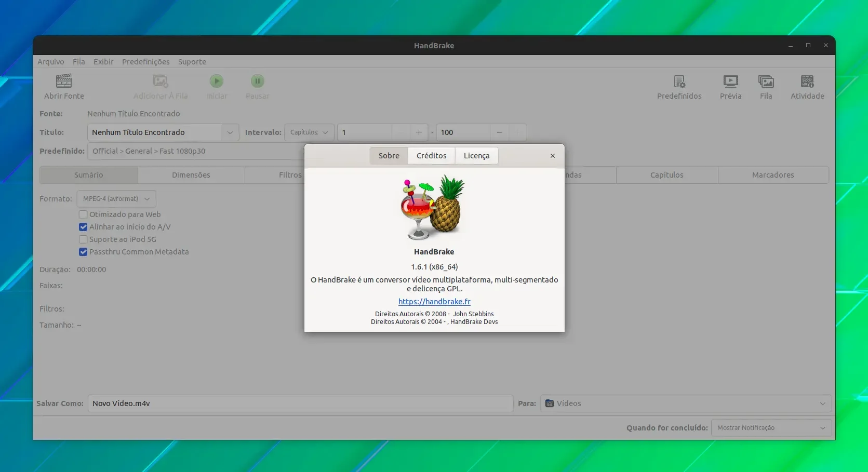This screenshot has height=472, width=868.
Task: Increase the start chapter with plus button
Action: 419,132
